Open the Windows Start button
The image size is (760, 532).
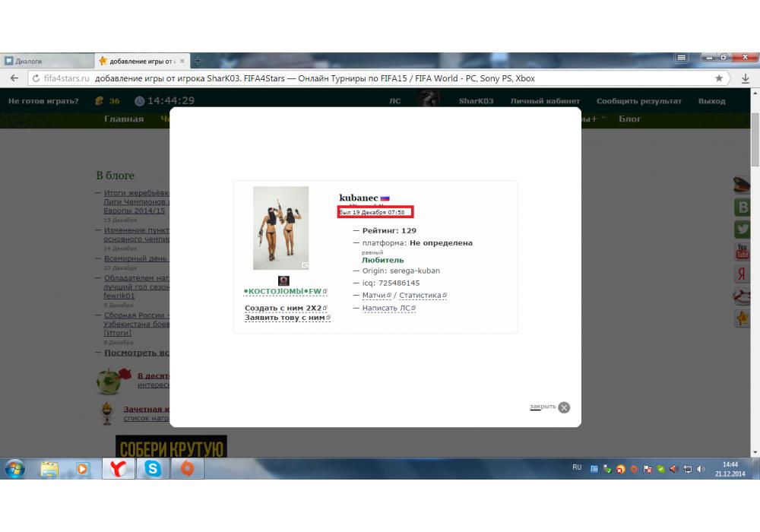[x=14, y=469]
